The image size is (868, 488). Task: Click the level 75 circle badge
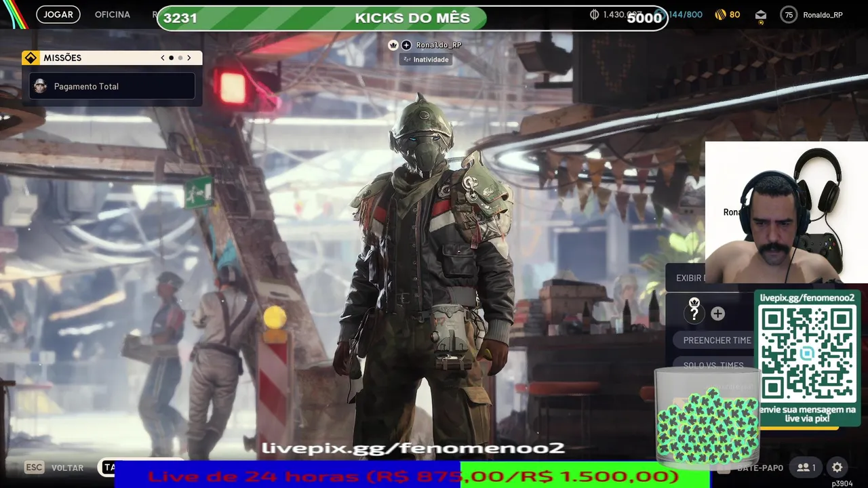pos(789,15)
